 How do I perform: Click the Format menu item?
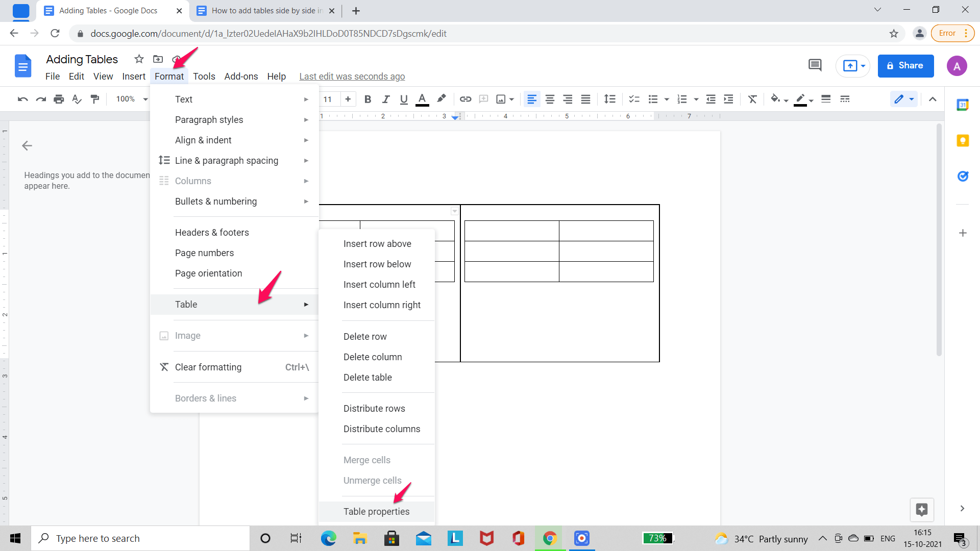pyautogui.click(x=169, y=76)
